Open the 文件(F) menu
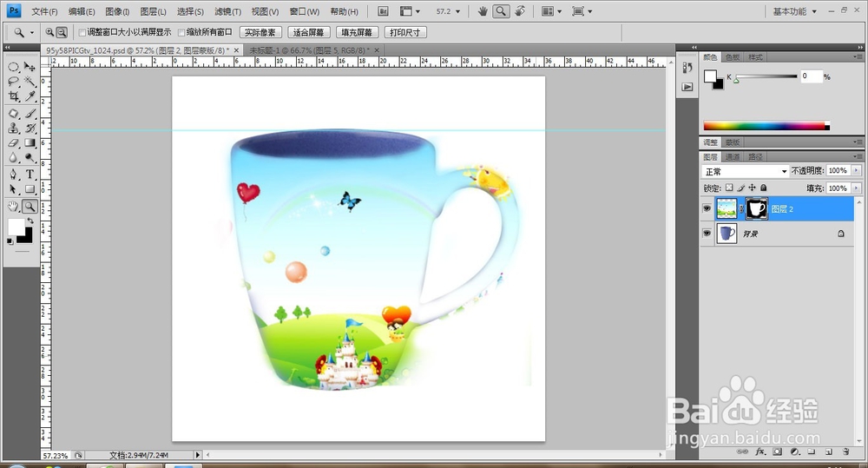The height and width of the screenshot is (468, 868). click(44, 11)
